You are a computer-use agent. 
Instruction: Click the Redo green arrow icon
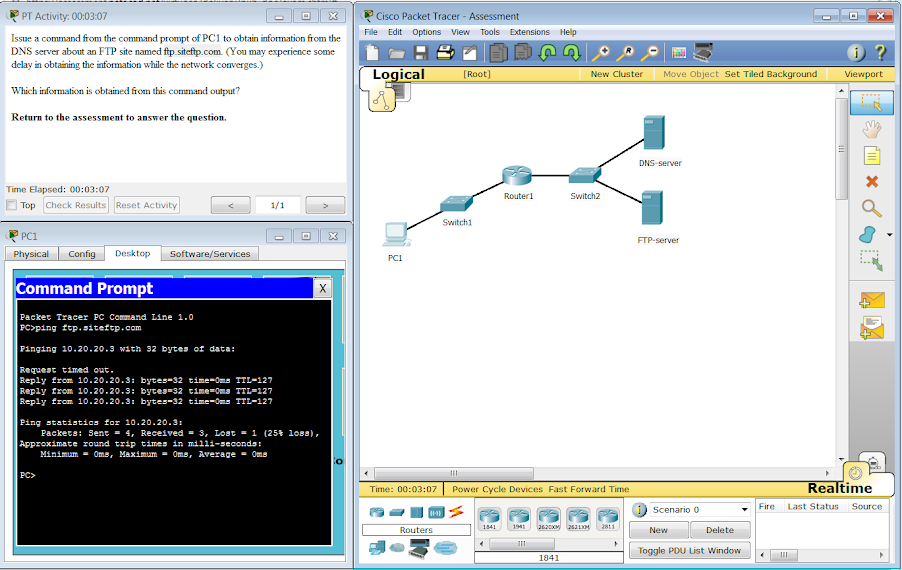pos(571,53)
